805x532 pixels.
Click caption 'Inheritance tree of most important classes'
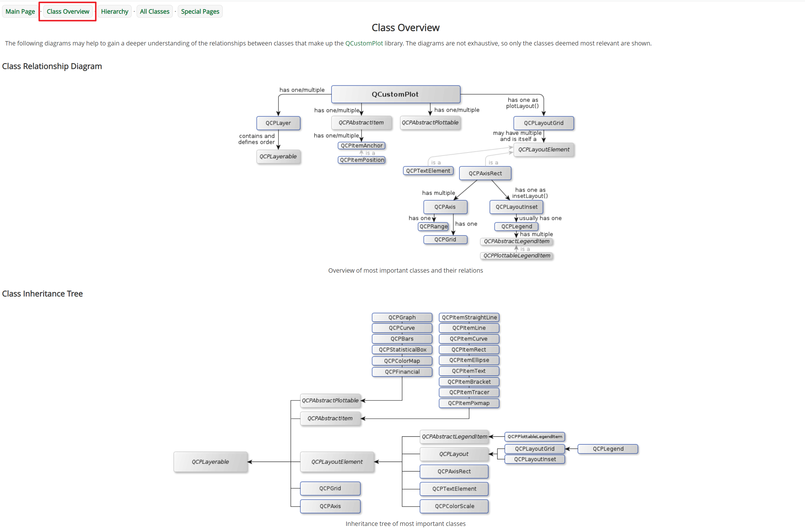405,524
